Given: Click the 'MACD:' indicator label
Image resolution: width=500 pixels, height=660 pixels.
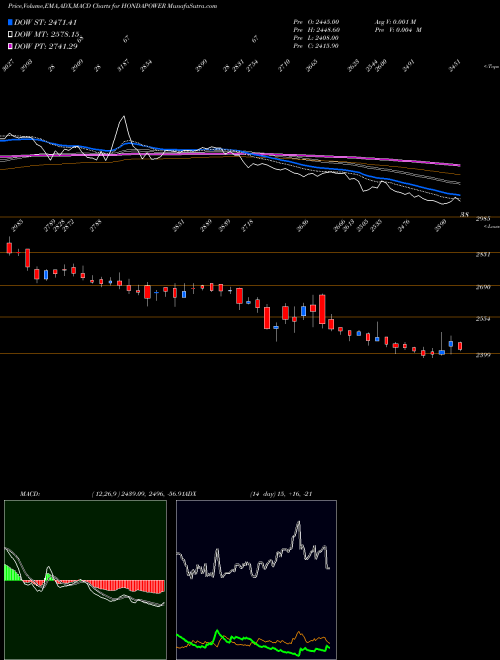Looking at the screenshot, I should point(29,494).
